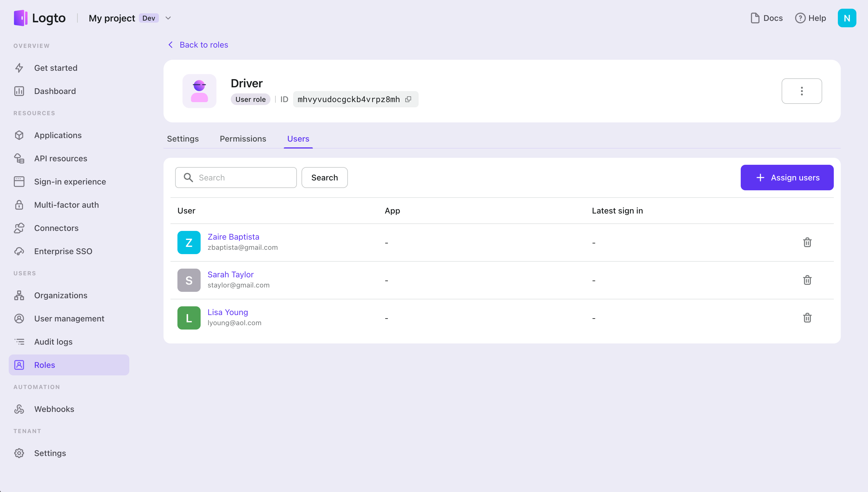The image size is (868, 492).
Task: Open Zaire Baptista's user profile link
Action: coord(233,236)
